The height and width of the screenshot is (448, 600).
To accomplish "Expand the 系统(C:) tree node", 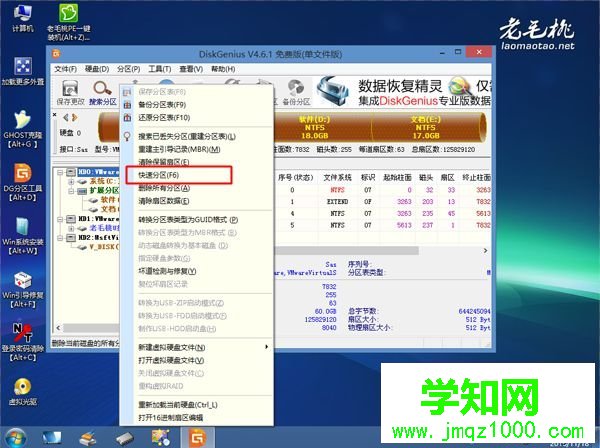I will [x=72, y=181].
